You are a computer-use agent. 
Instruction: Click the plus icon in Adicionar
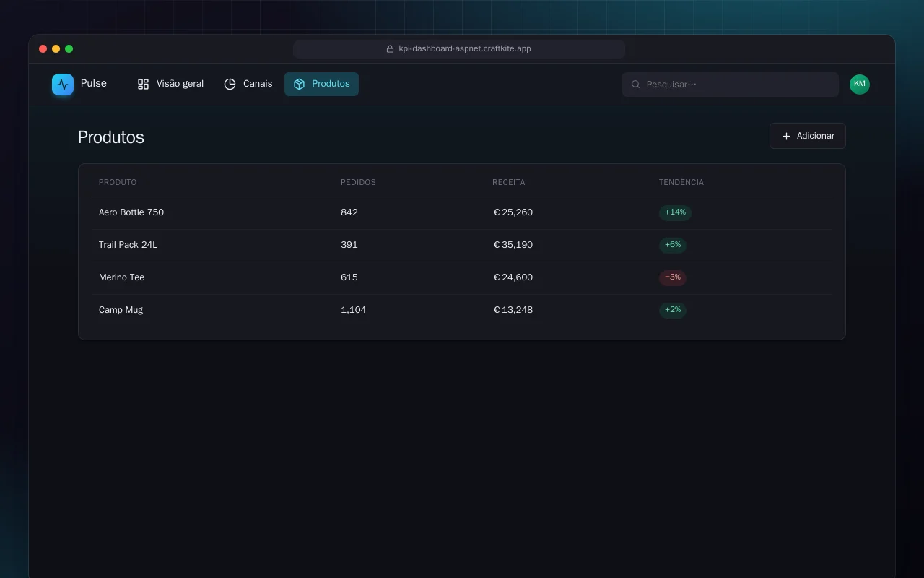[x=786, y=136]
